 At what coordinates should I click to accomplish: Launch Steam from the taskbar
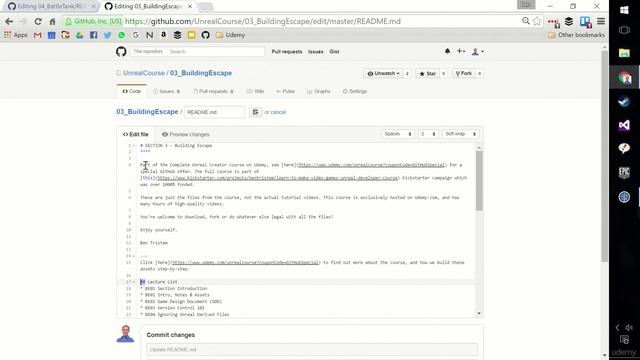pos(624,101)
